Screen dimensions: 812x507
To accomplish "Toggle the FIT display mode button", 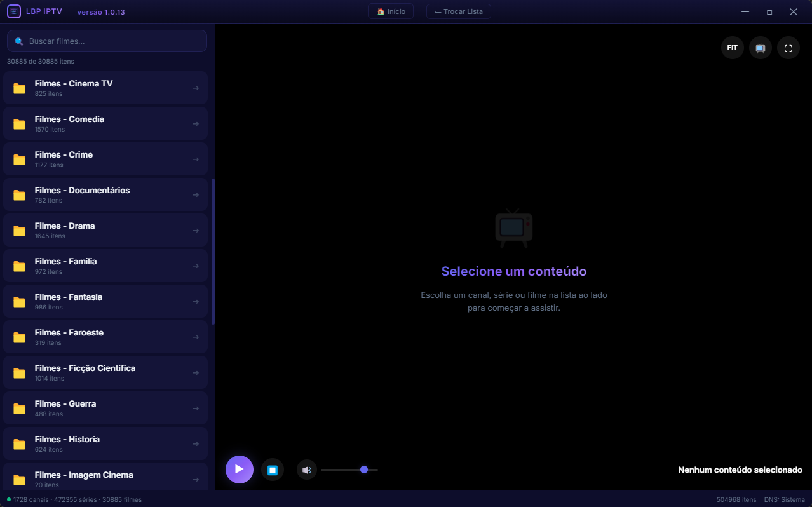I will tap(733, 48).
